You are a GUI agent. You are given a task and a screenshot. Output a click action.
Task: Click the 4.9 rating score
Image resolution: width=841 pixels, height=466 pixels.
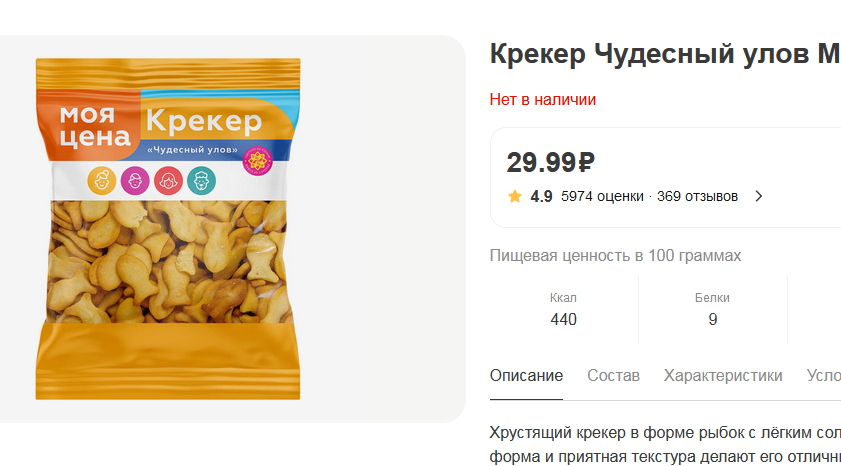[541, 196]
